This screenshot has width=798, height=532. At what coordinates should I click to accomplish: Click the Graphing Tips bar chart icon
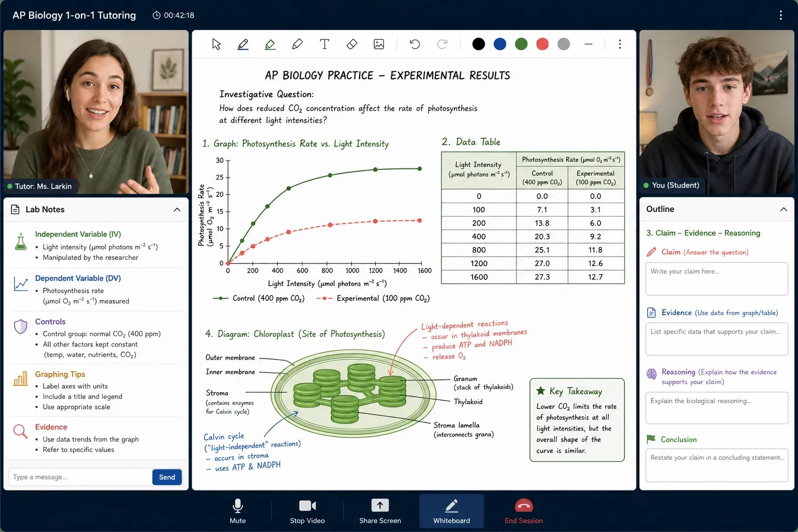21,379
